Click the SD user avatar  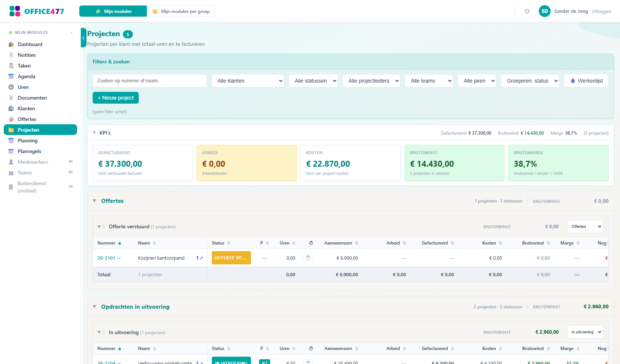pyautogui.click(x=545, y=11)
